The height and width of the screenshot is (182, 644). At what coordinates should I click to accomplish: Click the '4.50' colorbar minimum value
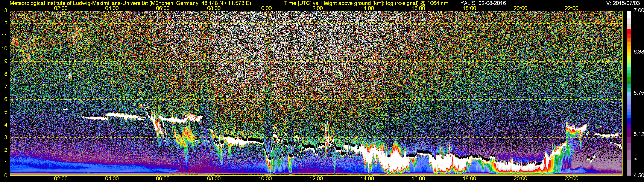click(638, 176)
